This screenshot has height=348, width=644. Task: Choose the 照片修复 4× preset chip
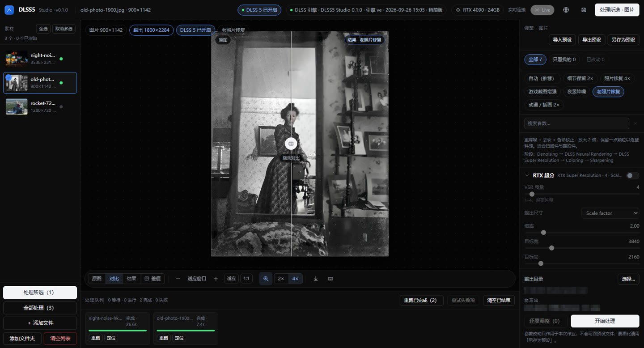pyautogui.click(x=617, y=78)
